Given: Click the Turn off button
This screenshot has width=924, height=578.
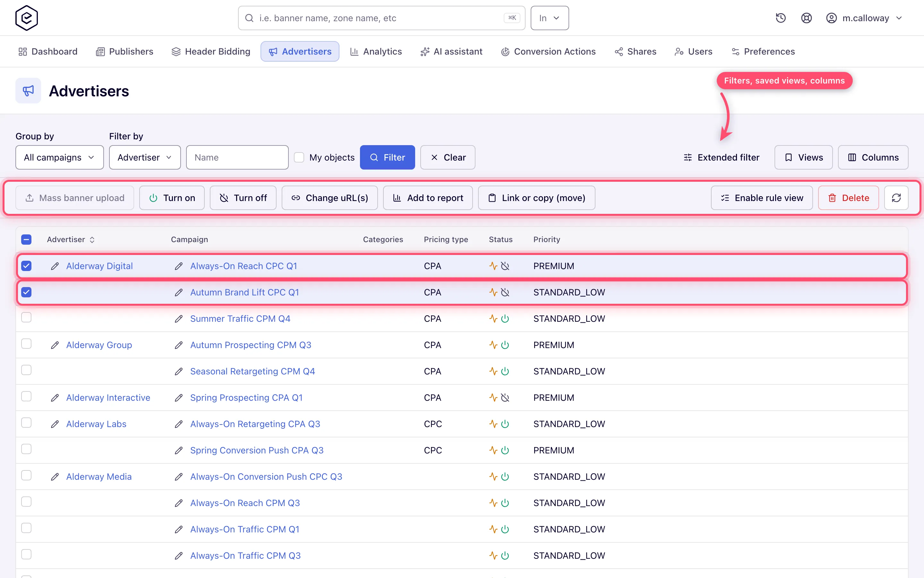Looking at the screenshot, I should [243, 197].
